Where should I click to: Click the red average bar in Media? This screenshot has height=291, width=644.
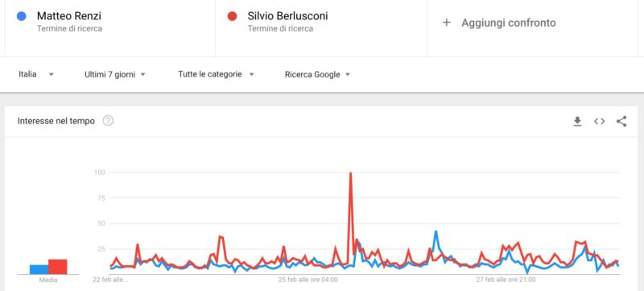pyautogui.click(x=57, y=267)
